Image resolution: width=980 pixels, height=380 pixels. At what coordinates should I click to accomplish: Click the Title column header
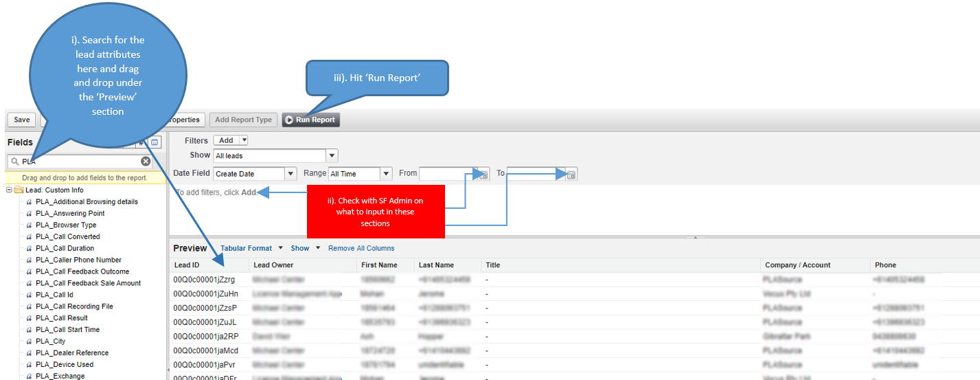621,265
